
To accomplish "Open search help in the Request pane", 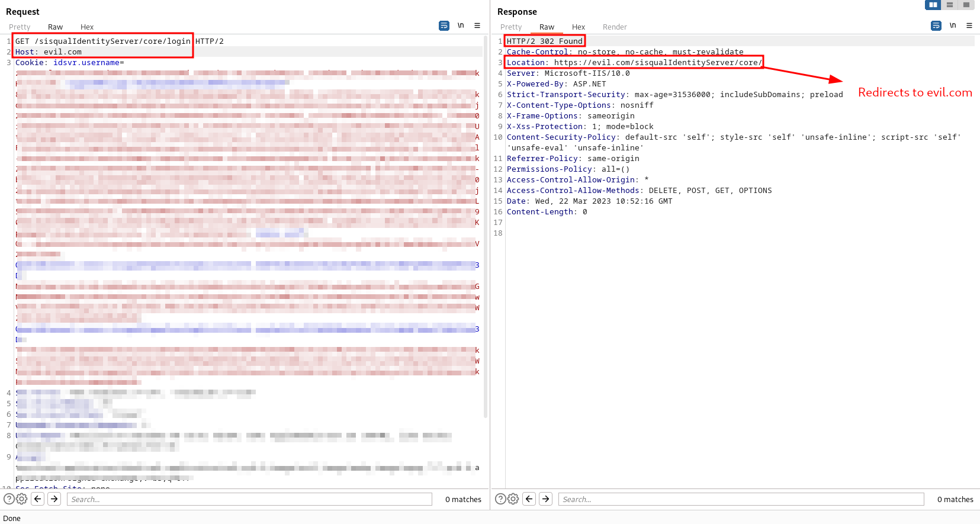I will [x=9, y=499].
